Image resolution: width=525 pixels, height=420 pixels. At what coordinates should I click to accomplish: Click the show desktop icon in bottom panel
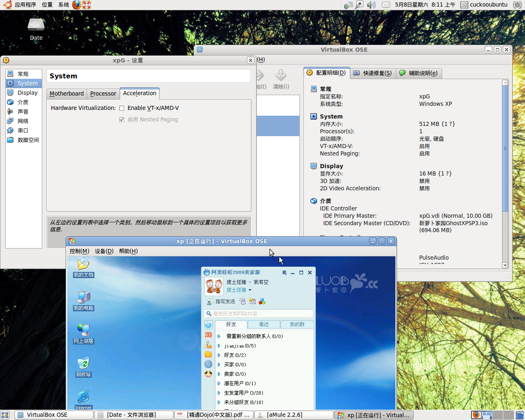5,415
